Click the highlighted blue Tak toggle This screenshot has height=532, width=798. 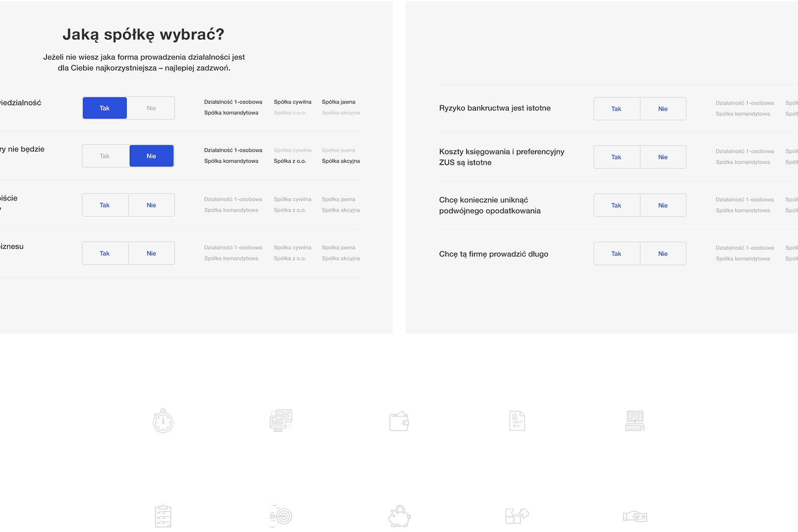[105, 108]
